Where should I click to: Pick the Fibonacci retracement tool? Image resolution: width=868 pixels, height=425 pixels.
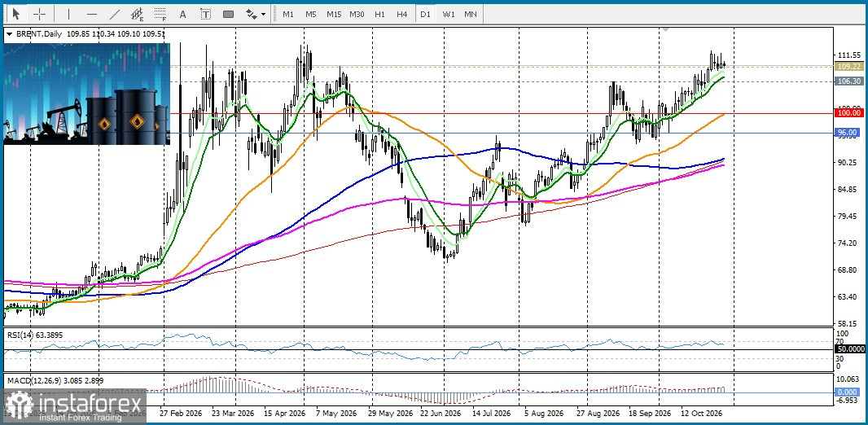tap(160, 14)
